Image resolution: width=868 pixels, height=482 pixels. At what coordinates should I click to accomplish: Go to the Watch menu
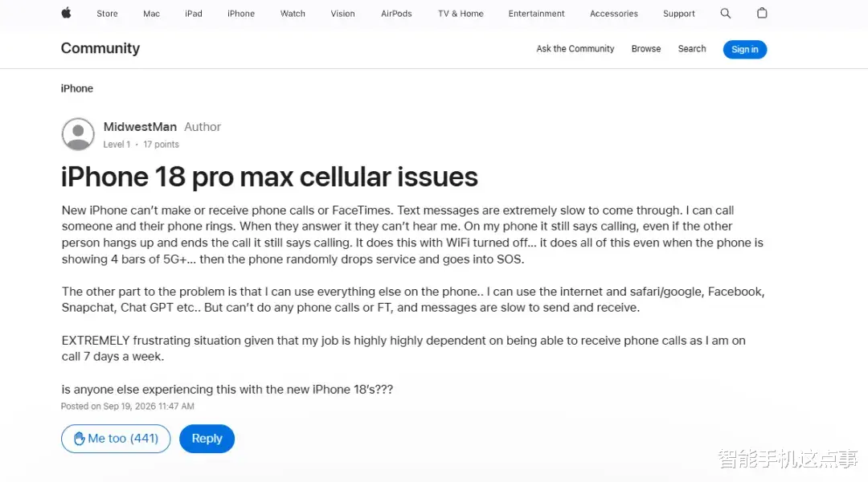tap(293, 14)
